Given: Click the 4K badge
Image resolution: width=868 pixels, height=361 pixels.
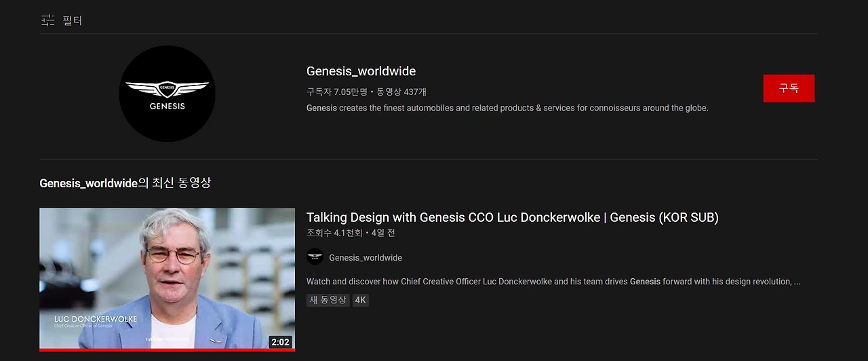Looking at the screenshot, I should 361,300.
